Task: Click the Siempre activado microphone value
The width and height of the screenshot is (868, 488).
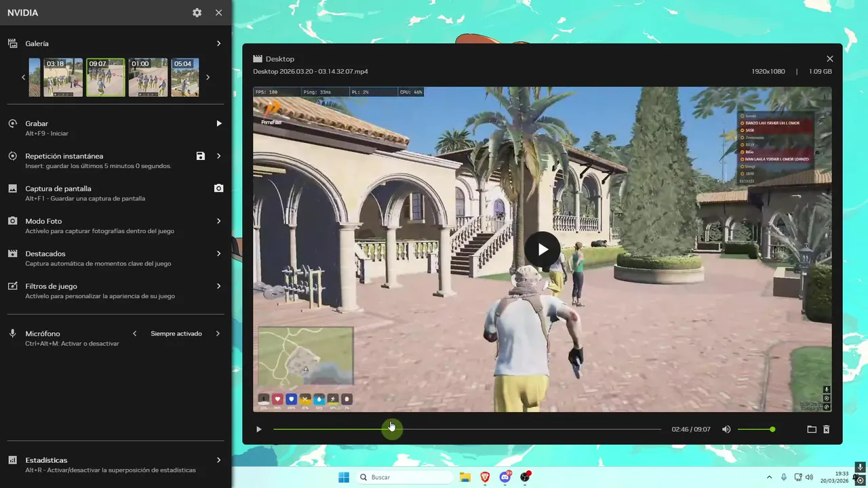Action: click(176, 333)
